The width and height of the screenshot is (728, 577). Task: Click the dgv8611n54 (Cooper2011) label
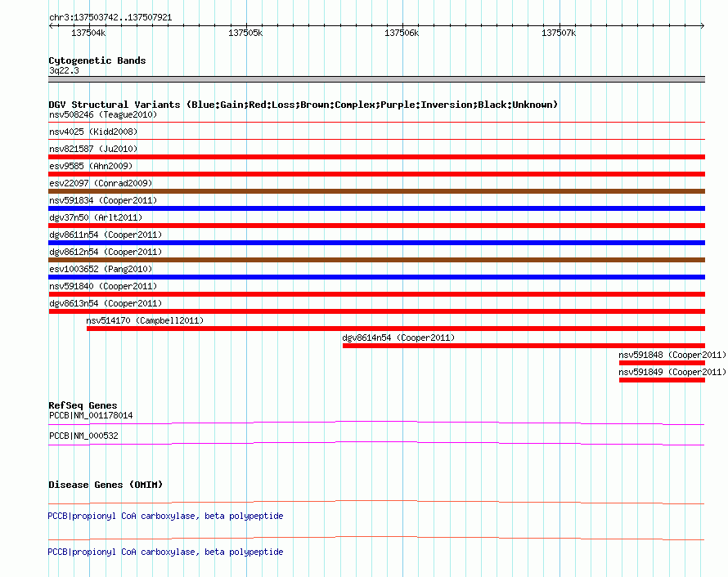pos(106,235)
